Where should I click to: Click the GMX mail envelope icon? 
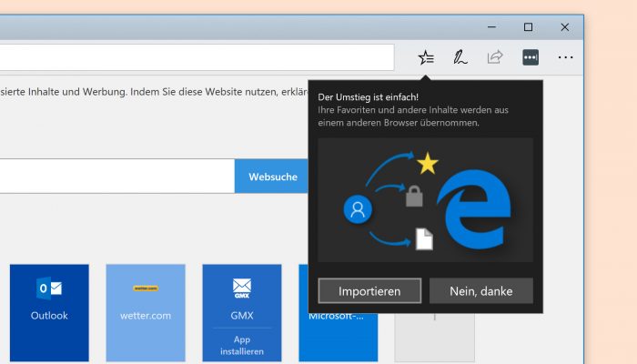[242, 288]
